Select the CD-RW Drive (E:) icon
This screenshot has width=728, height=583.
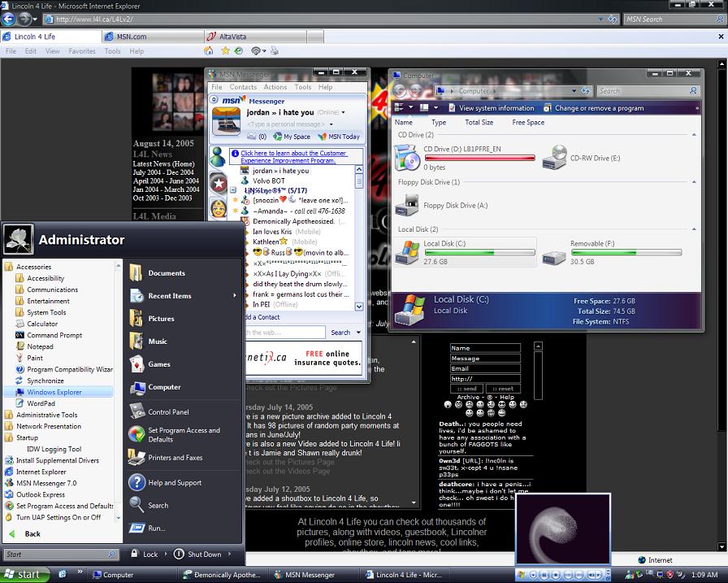click(x=555, y=157)
